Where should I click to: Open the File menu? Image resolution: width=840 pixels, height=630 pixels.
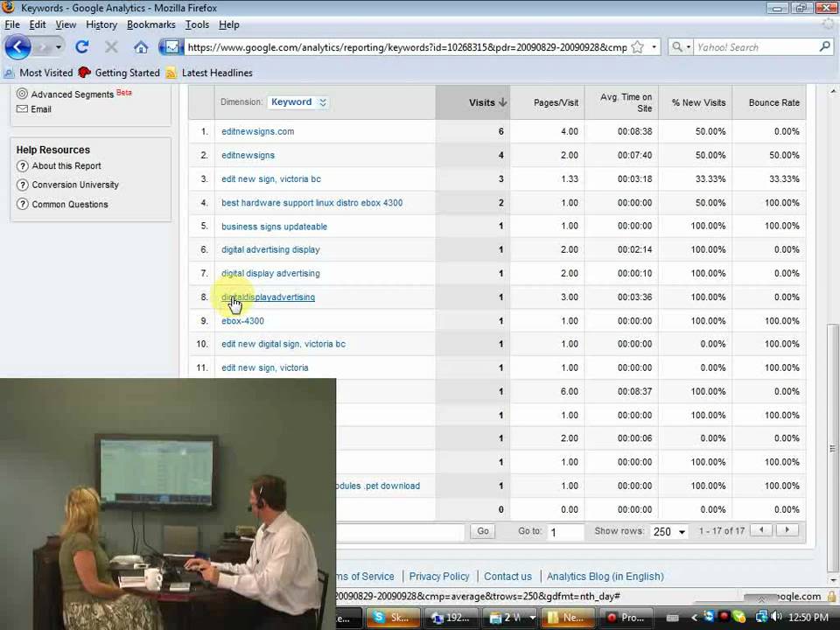pyautogui.click(x=12, y=24)
